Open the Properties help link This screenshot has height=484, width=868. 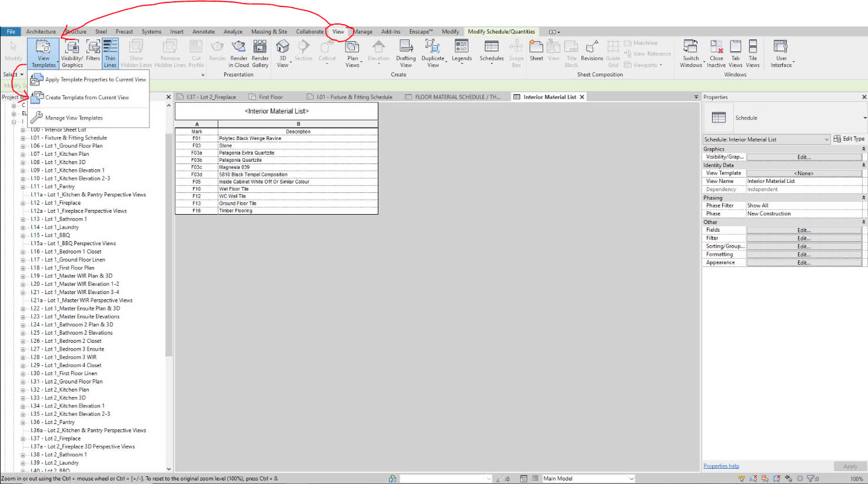721,466
